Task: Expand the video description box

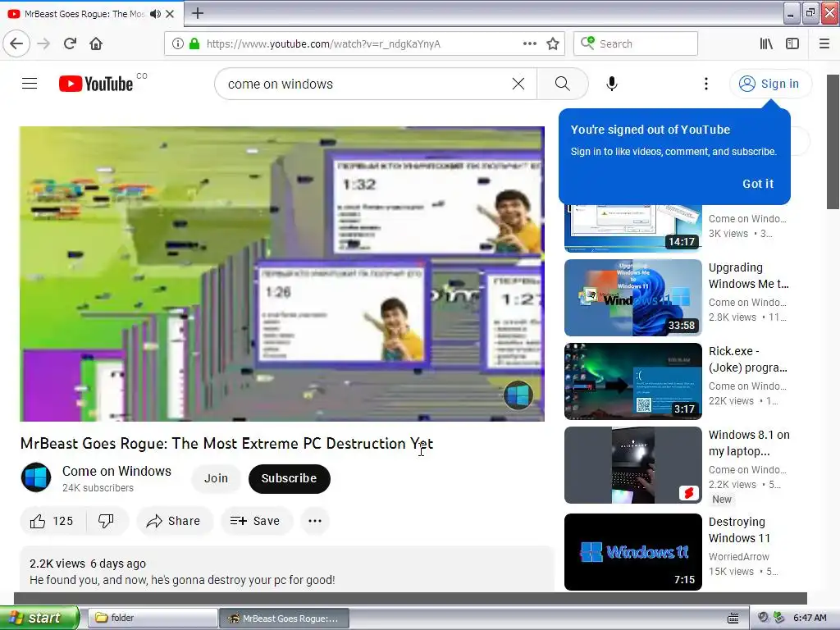Action: pos(286,569)
